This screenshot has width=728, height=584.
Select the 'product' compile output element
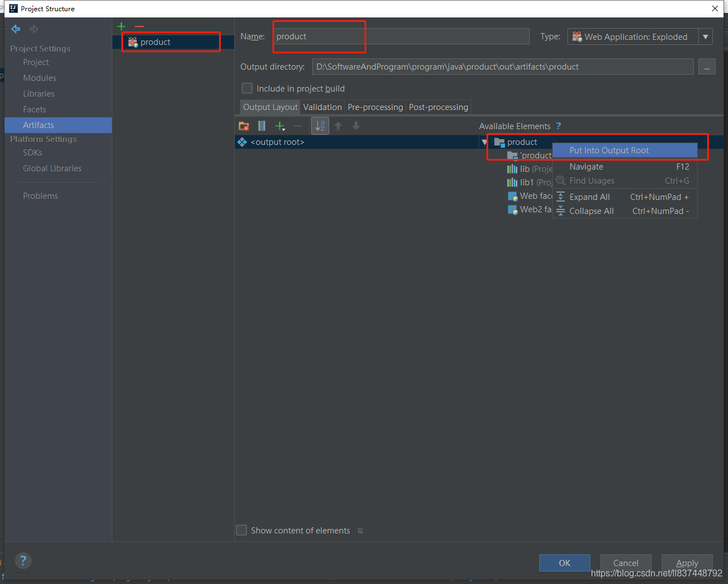tap(530, 156)
